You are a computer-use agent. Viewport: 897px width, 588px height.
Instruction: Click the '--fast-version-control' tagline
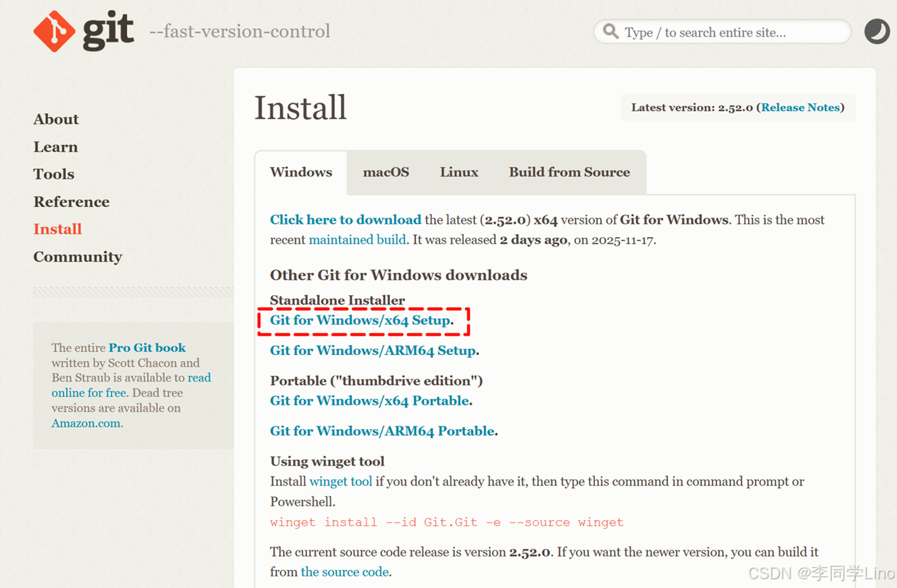point(240,31)
